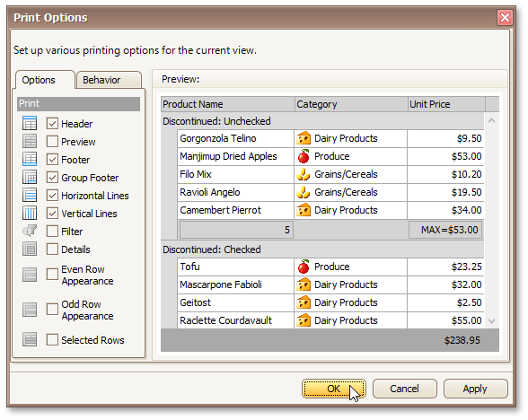Image resolution: width=528 pixels, height=420 pixels.
Task: Click the Vertical Lines icon
Action: click(x=30, y=213)
